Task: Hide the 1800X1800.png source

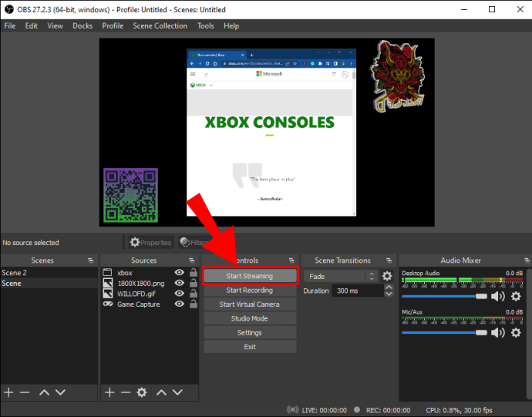Action: click(179, 283)
